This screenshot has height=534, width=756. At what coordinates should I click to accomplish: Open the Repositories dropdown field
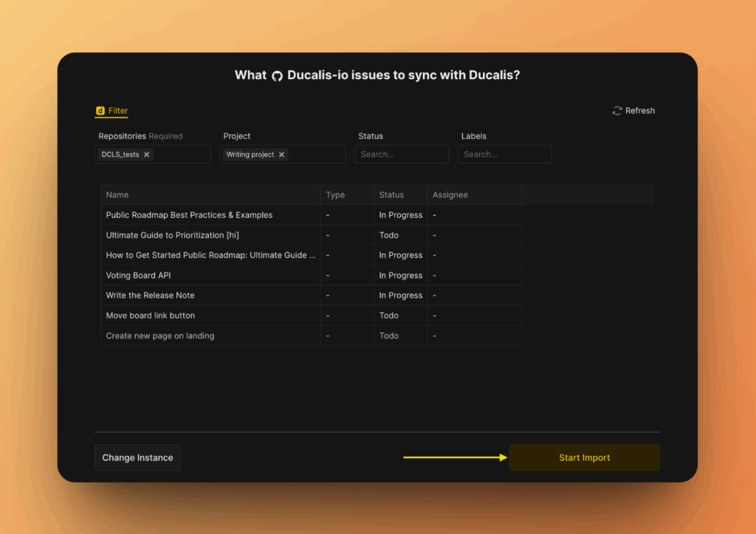click(181, 154)
